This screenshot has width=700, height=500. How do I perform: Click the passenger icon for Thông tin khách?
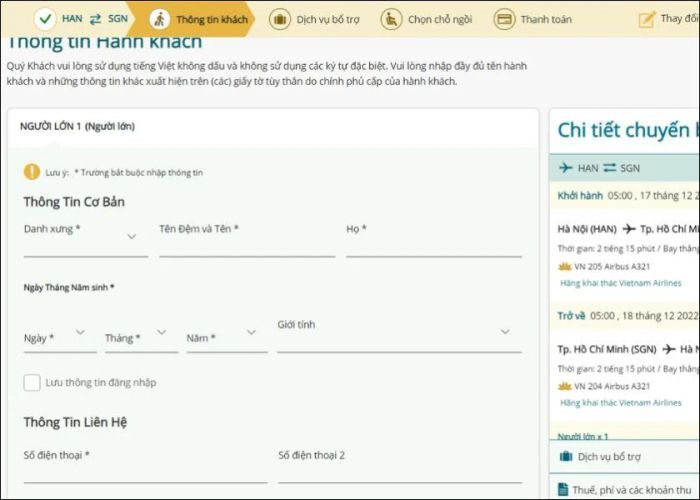[x=159, y=19]
